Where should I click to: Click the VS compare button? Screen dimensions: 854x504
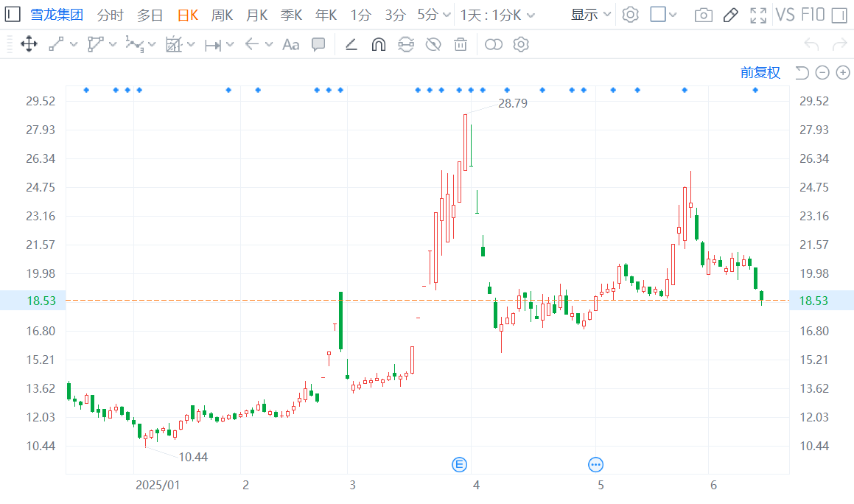tap(785, 15)
